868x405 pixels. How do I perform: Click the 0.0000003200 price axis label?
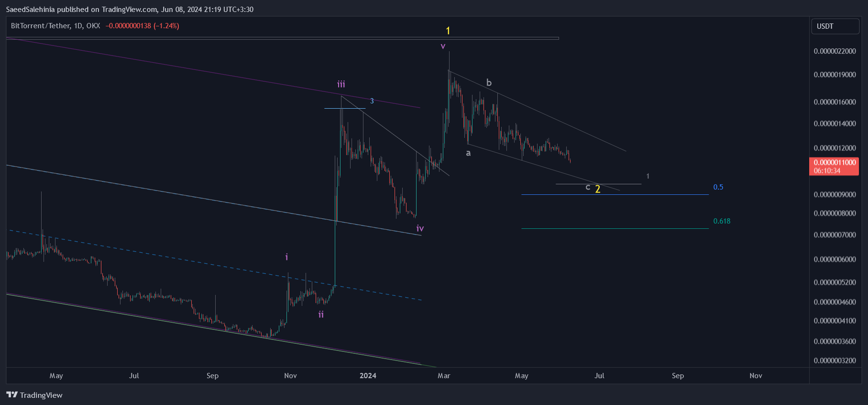click(x=835, y=360)
